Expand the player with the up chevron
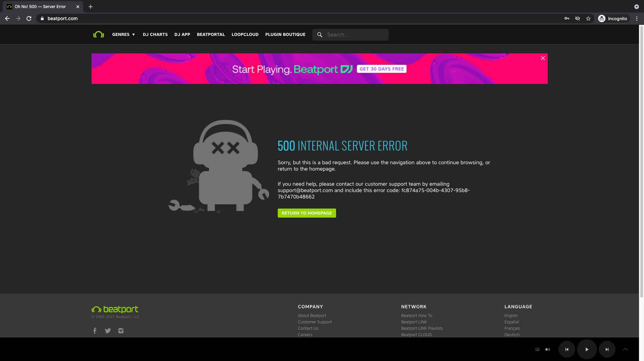The image size is (644, 361). click(625, 349)
